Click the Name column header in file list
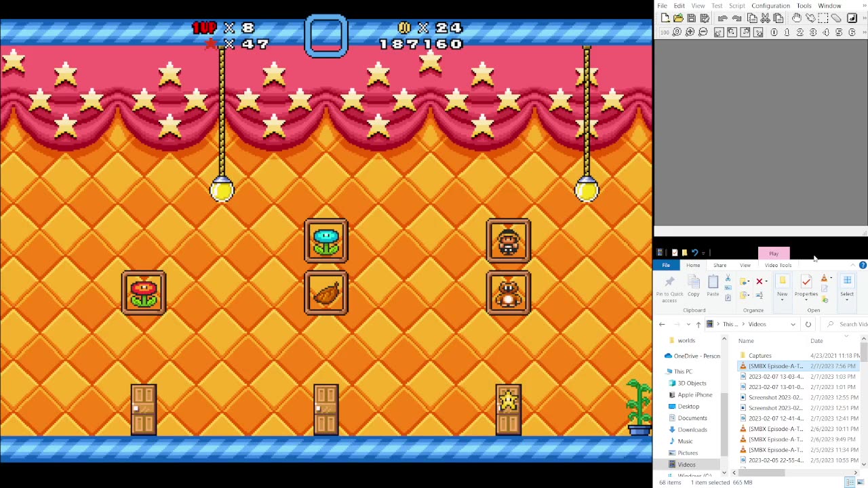This screenshot has width=868, height=488. 746,341
